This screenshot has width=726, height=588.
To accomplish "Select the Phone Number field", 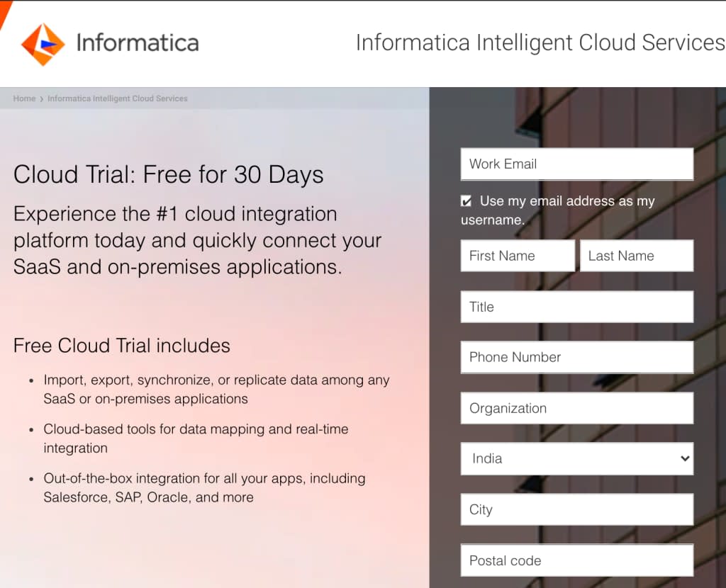I will pyautogui.click(x=577, y=357).
